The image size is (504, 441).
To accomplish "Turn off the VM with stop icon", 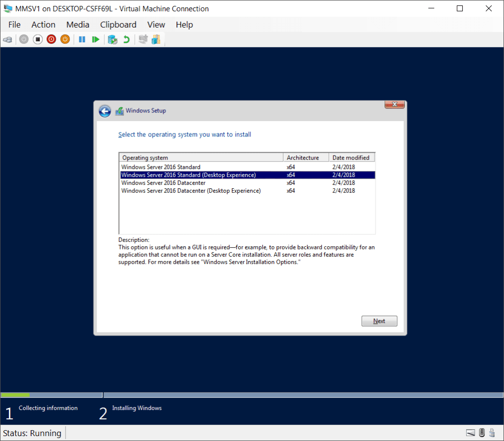I will pos(37,39).
